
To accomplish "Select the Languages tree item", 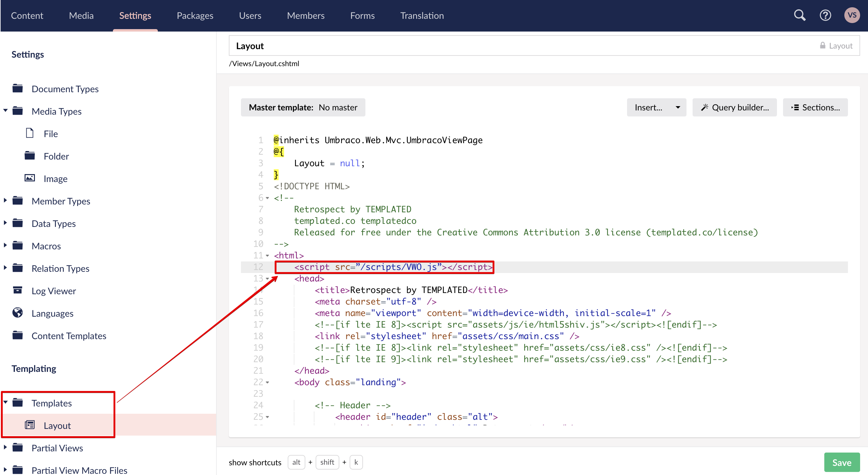I will (52, 313).
